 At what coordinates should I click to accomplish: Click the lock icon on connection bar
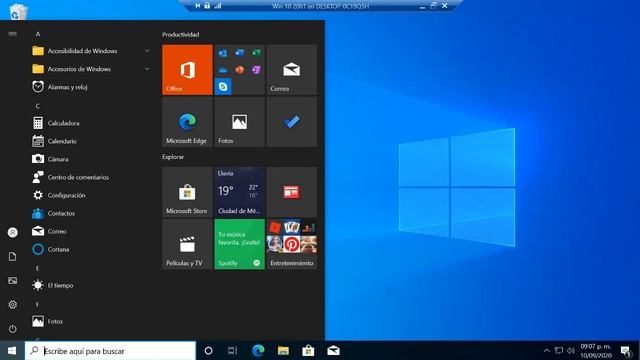pos(207,6)
